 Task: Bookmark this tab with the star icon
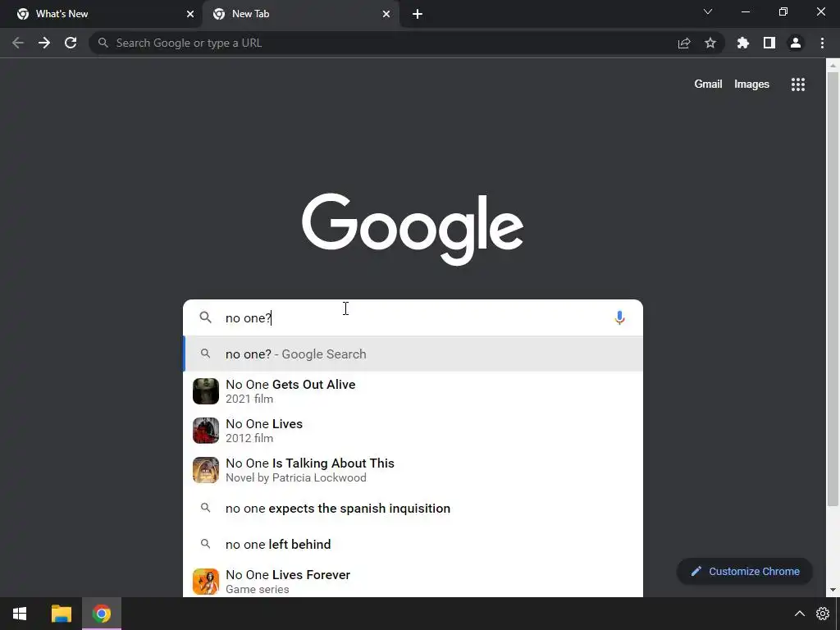coord(710,43)
